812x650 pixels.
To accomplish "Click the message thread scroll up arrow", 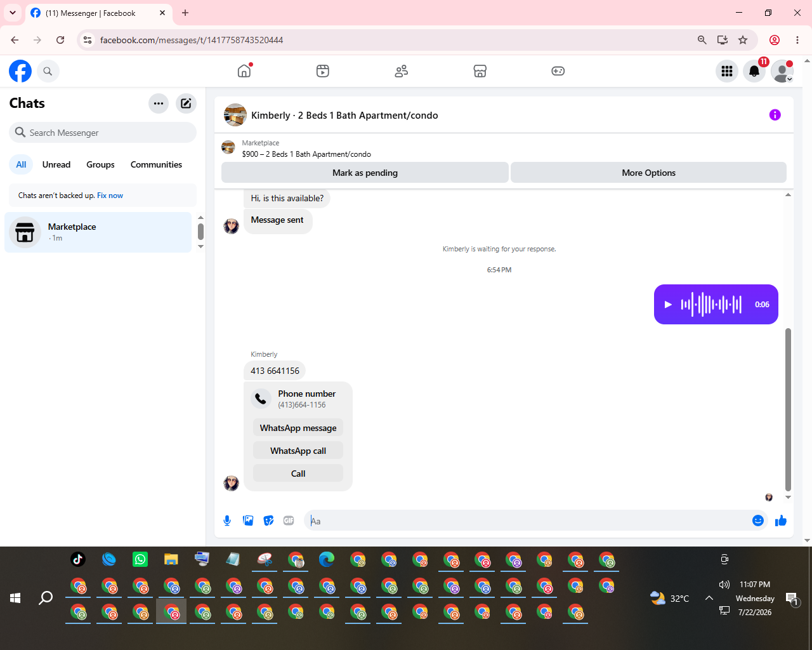I will click(788, 195).
